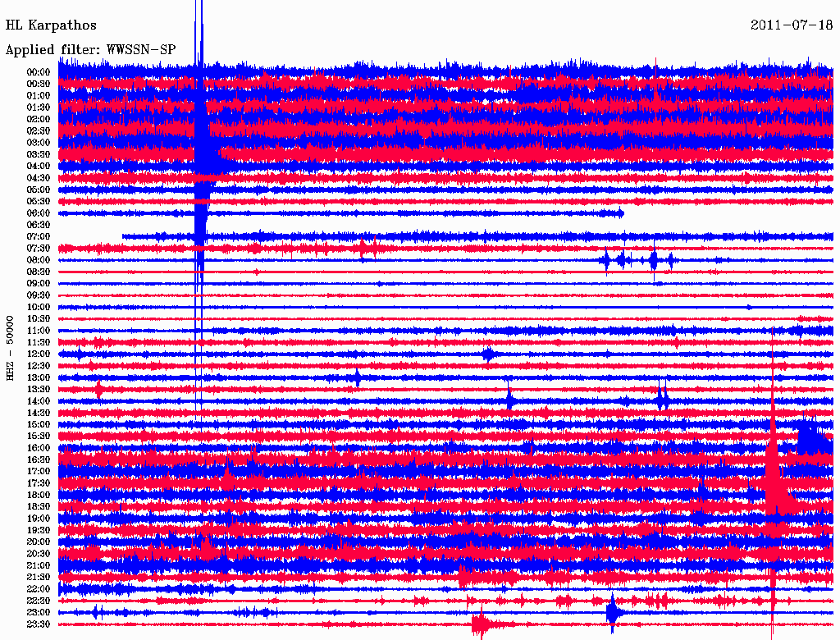Select the 06:00 time label
Screen dimensions: 840x640
39,213
